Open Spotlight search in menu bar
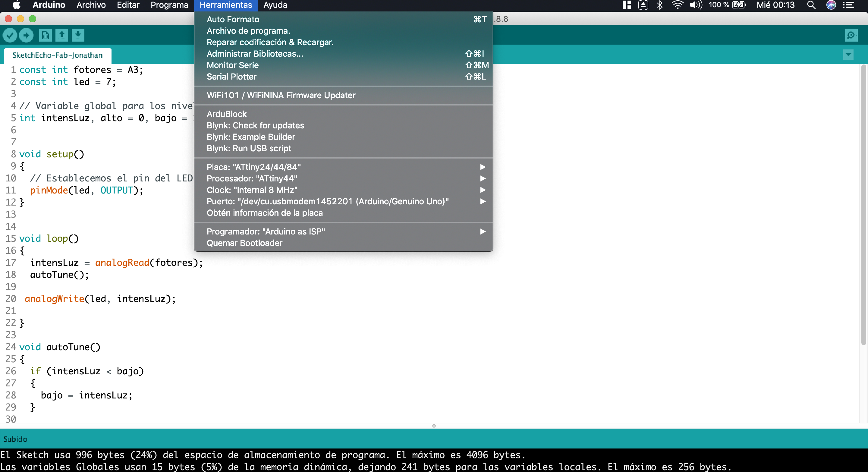 tap(811, 5)
